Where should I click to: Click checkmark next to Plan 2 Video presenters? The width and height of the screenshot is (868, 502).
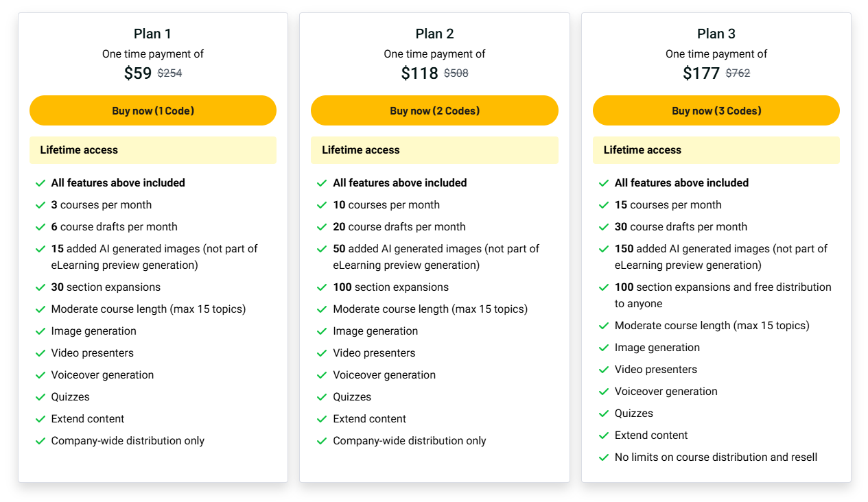click(322, 353)
